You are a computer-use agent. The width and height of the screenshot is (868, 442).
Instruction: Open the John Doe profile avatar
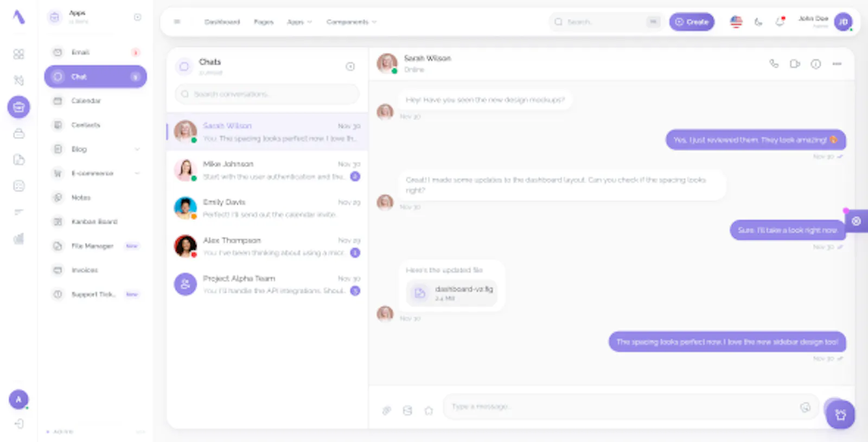[843, 22]
